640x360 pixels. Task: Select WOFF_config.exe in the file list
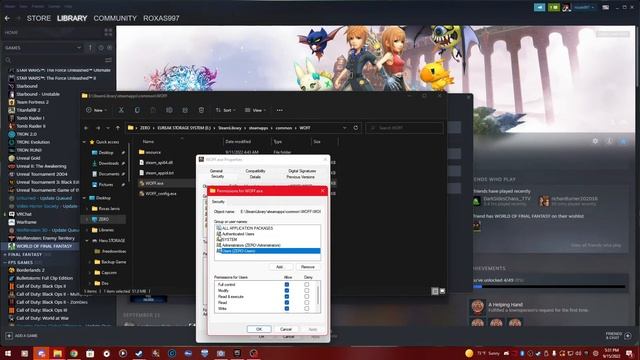point(161,193)
